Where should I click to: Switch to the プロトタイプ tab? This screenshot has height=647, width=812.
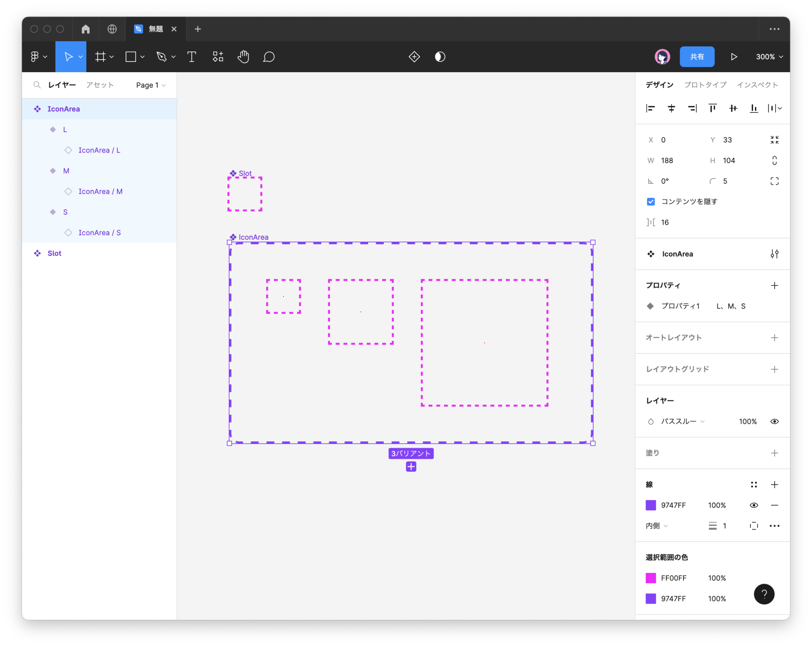tap(705, 85)
